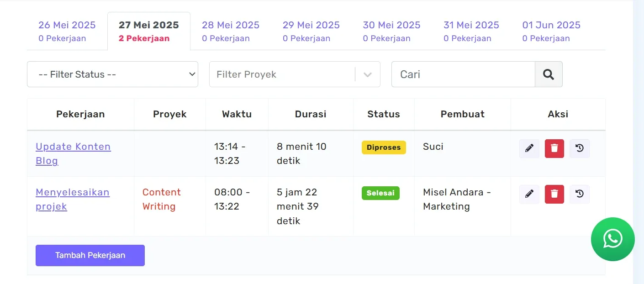Go to the 28 Mei 2025 tab

click(231, 31)
